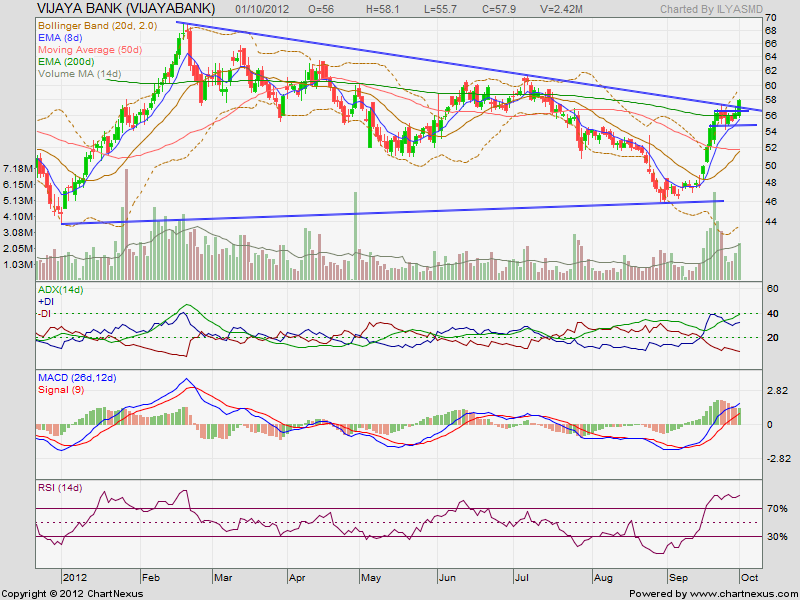Viewport: 800px width, 600px height.
Task: Click the May label on the time axis
Action: click(x=371, y=578)
